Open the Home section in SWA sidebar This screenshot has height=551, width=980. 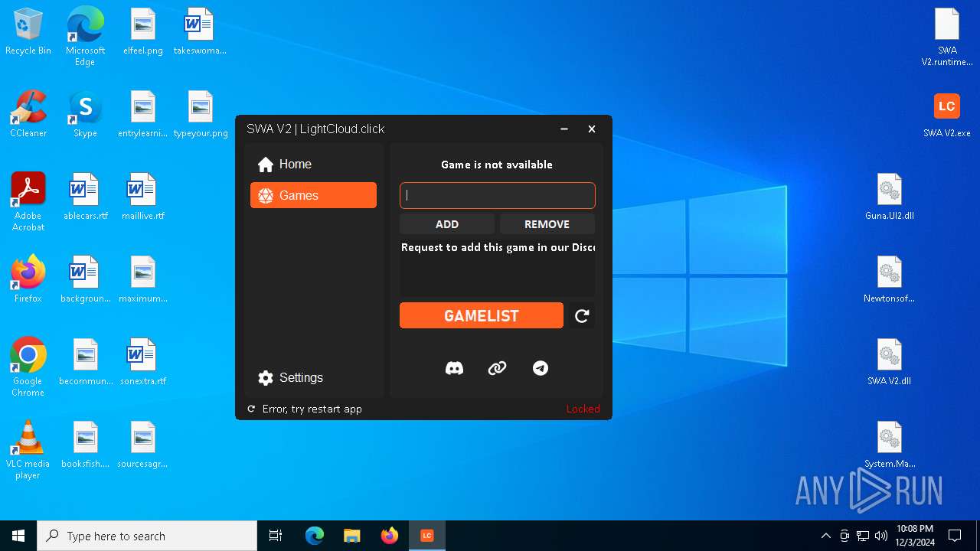pyautogui.click(x=313, y=164)
